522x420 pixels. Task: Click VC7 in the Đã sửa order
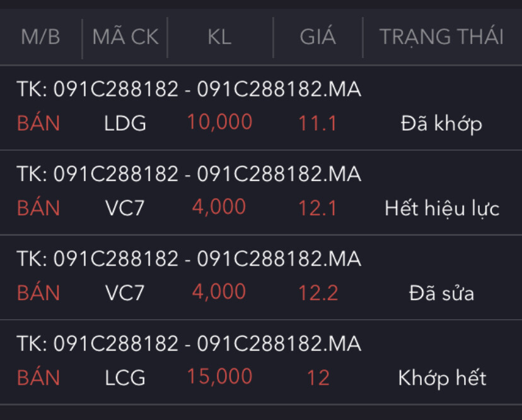coord(125,293)
